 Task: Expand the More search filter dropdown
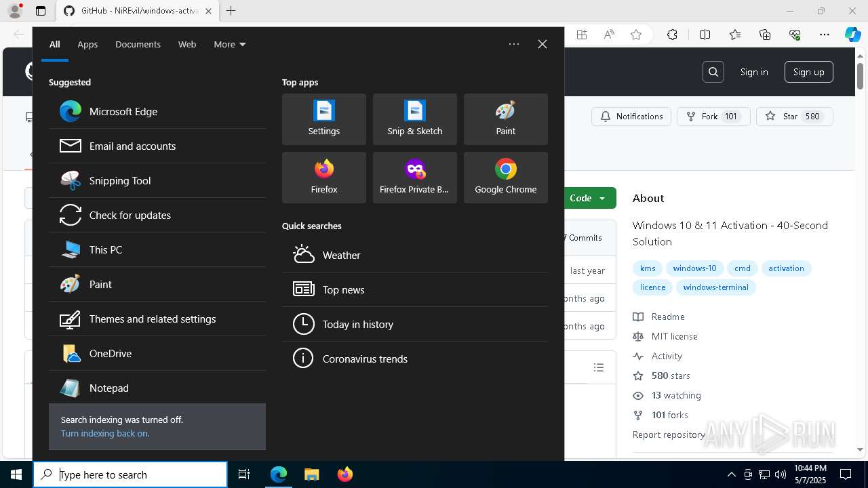pos(230,44)
